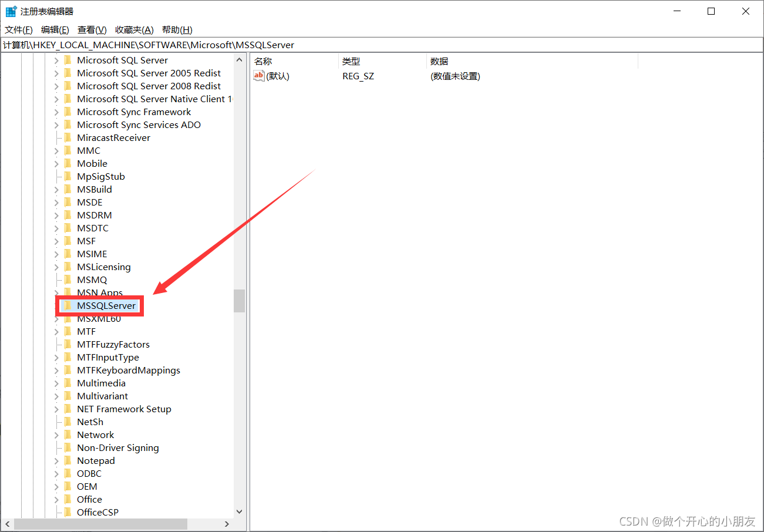
Task: Click the MiracastReceiver folder icon
Action: (68, 137)
